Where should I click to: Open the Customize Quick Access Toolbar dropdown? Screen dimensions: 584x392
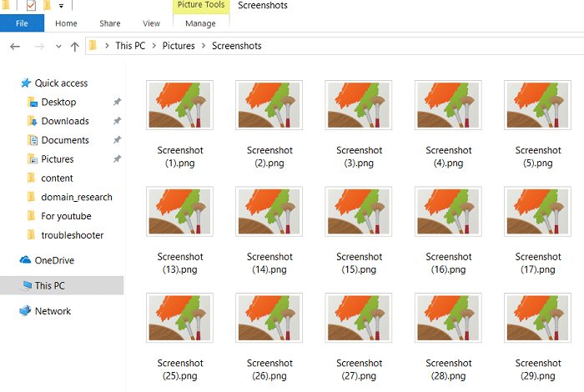61,6
